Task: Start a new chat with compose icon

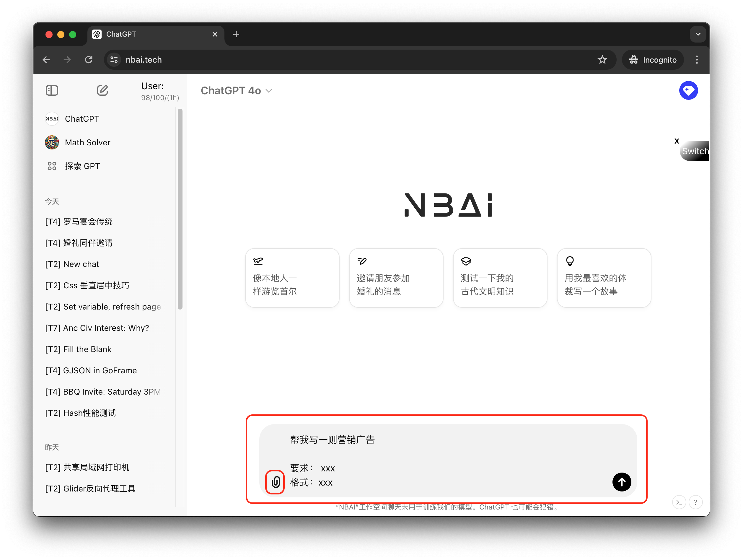Action: [x=102, y=90]
